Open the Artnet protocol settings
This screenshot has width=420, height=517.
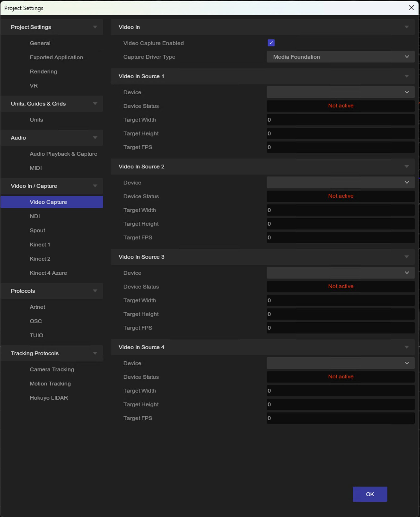click(37, 307)
